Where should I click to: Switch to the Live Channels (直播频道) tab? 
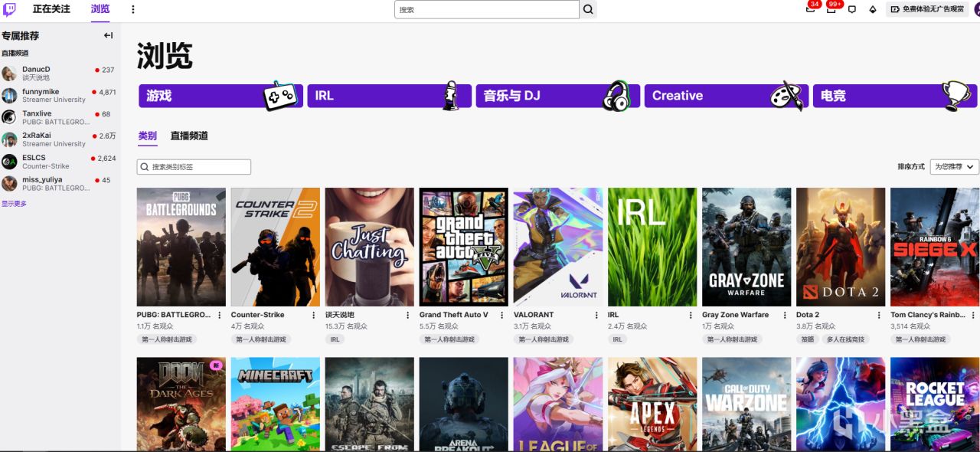point(189,136)
